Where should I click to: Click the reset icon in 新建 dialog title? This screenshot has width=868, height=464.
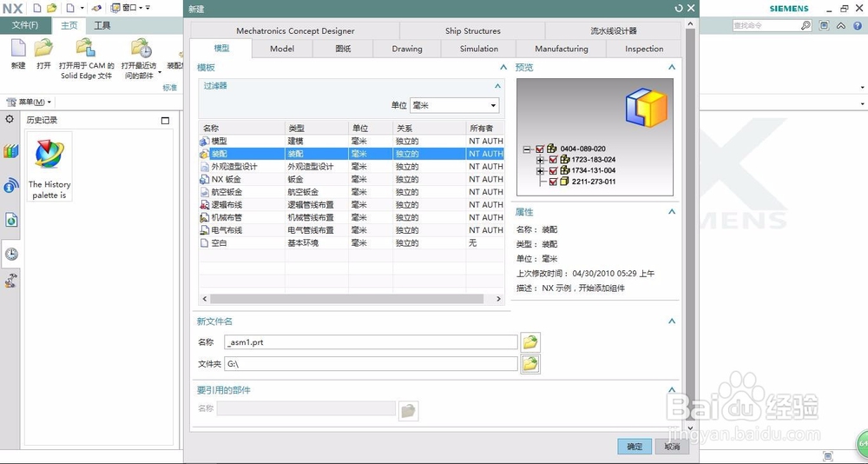click(679, 9)
